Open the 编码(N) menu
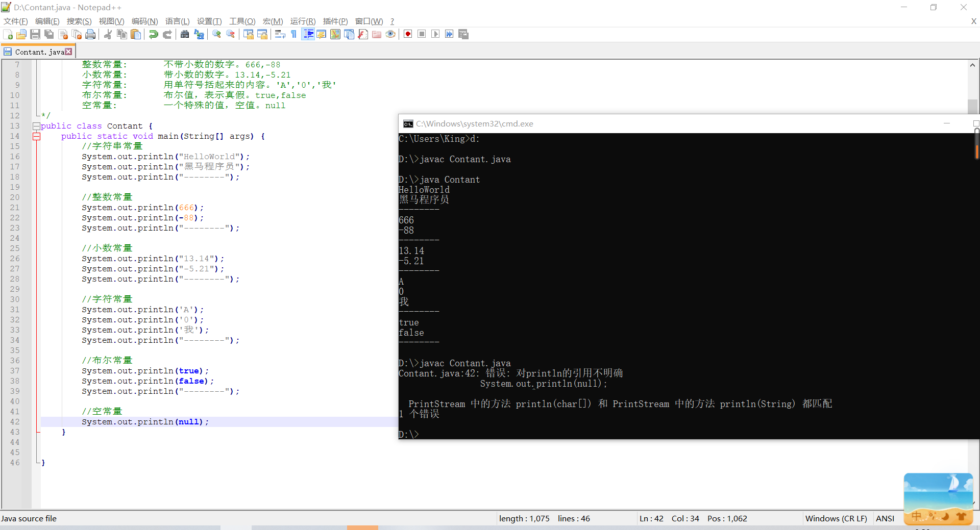This screenshot has height=530, width=980. click(145, 21)
